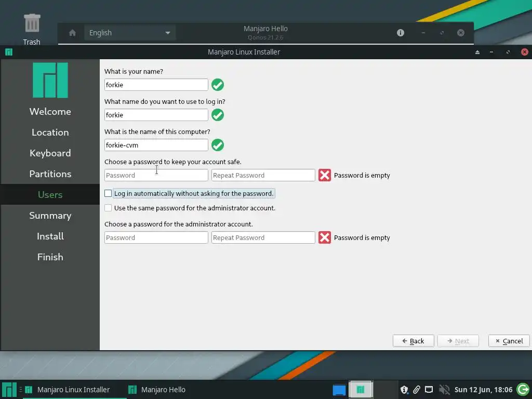Viewport: 532px width, 399px height.
Task: Select the Location step in sidebar
Action: (50, 132)
